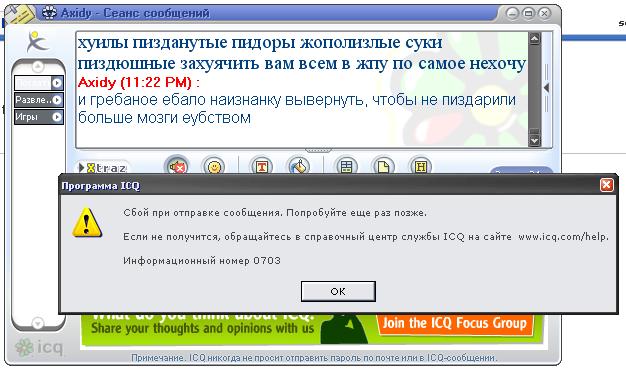The image size is (626, 384).
Task: Open the Join the ICQ Focus Group banner
Action: tap(455, 323)
